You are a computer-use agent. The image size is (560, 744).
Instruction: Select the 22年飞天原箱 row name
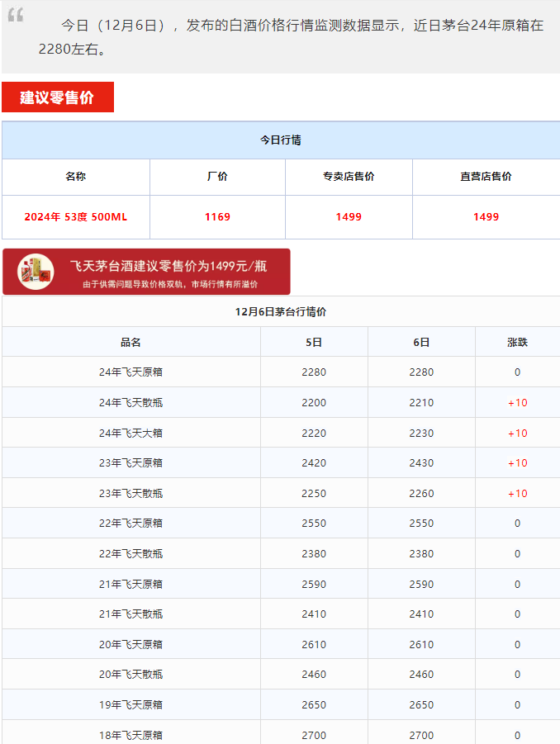131,523
